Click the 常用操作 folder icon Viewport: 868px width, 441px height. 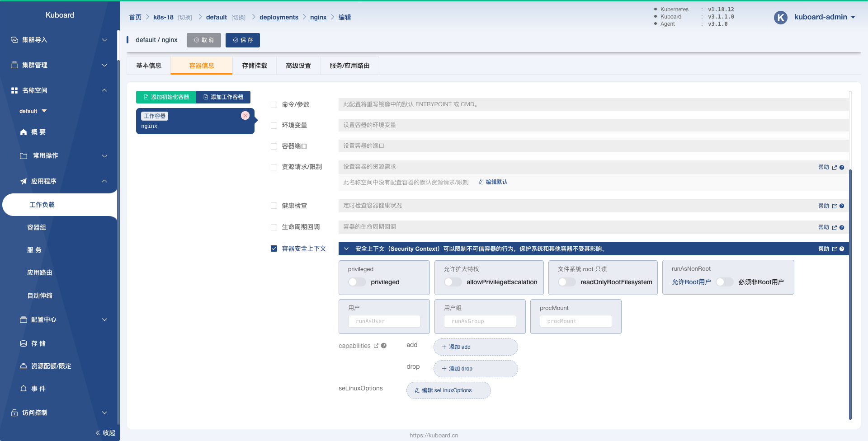click(24, 155)
